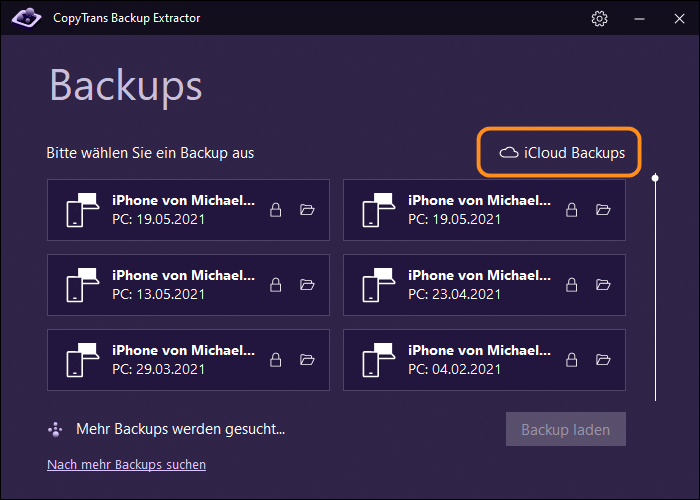Select the 'PC: 13.05.2021' date text
The height and width of the screenshot is (500, 700).
158,295
